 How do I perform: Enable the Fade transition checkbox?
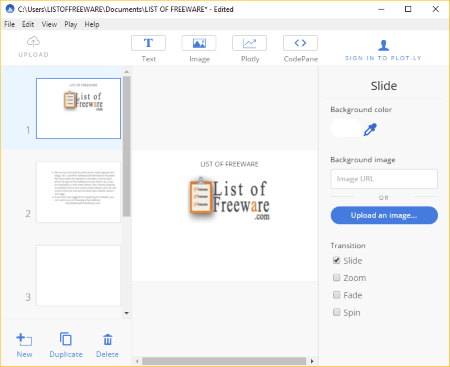pos(336,295)
